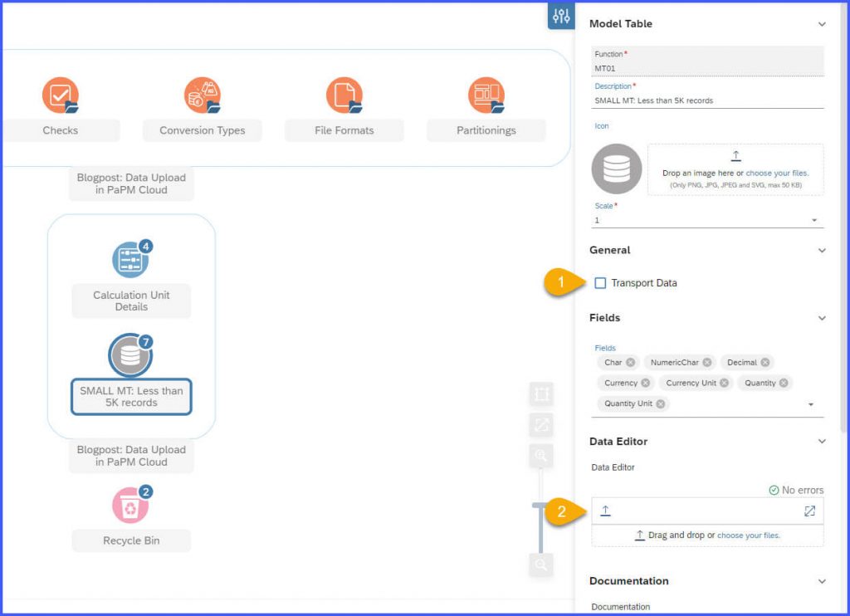Select the SMALL MT model table icon
Screen dimensions: 850x616
pos(130,355)
